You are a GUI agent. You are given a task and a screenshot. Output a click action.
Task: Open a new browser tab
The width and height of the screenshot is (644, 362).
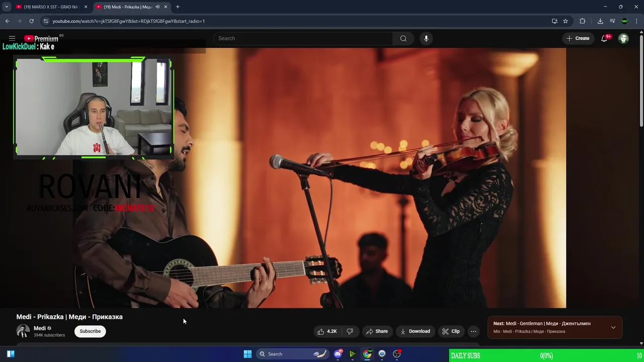pyautogui.click(x=178, y=7)
